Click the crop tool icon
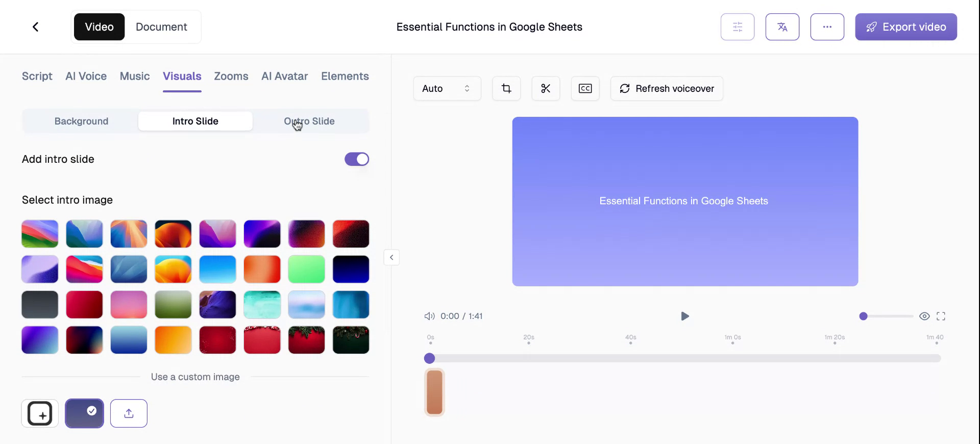This screenshot has height=444, width=980. pyautogui.click(x=506, y=89)
